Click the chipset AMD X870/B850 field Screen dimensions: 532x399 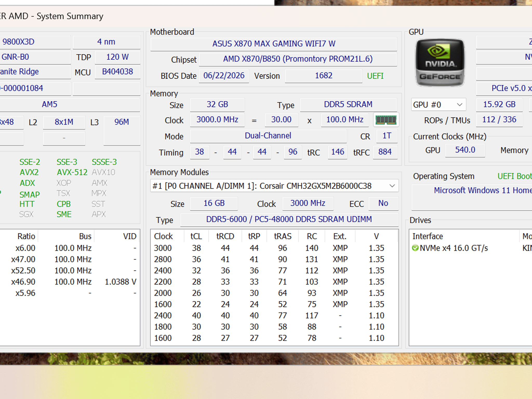pyautogui.click(x=298, y=59)
